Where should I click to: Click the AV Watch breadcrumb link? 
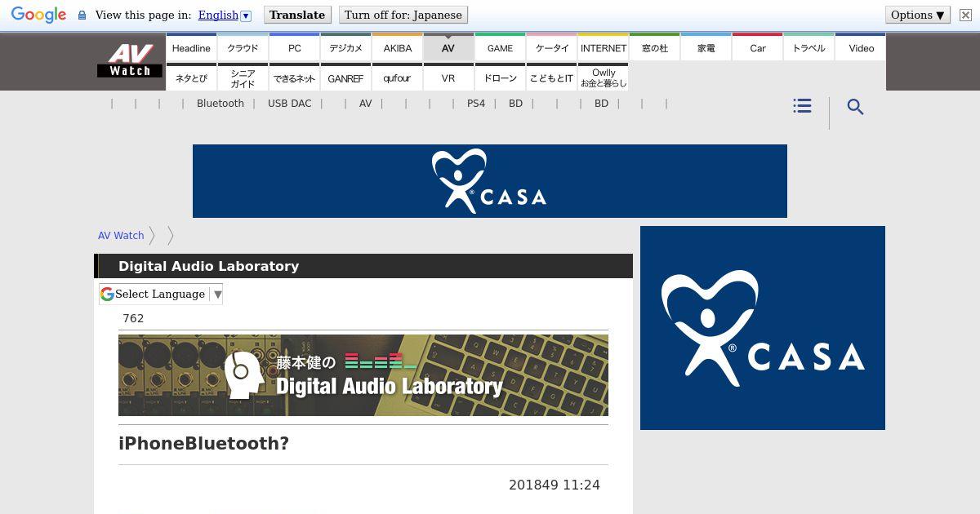coord(121,235)
